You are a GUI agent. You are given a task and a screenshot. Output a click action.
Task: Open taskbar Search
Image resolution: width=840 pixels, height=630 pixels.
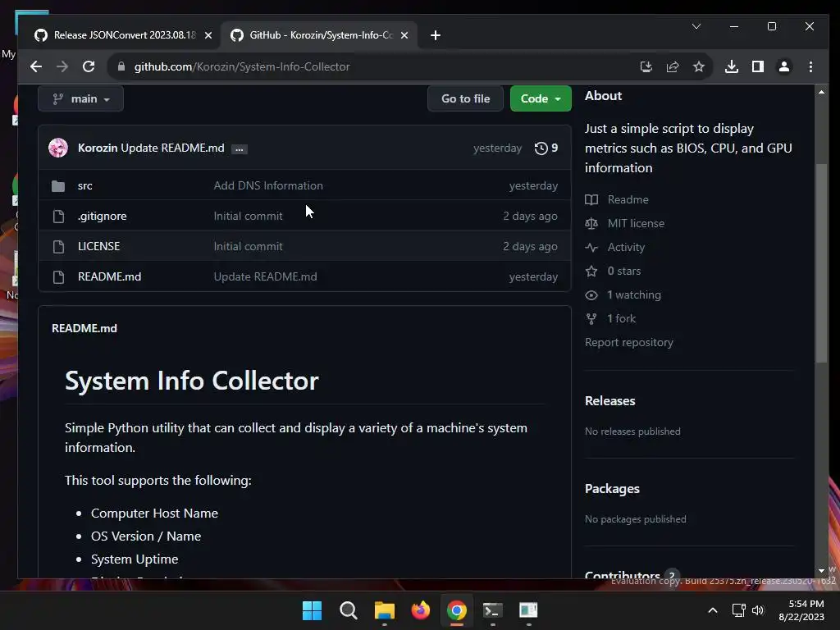[348, 610]
